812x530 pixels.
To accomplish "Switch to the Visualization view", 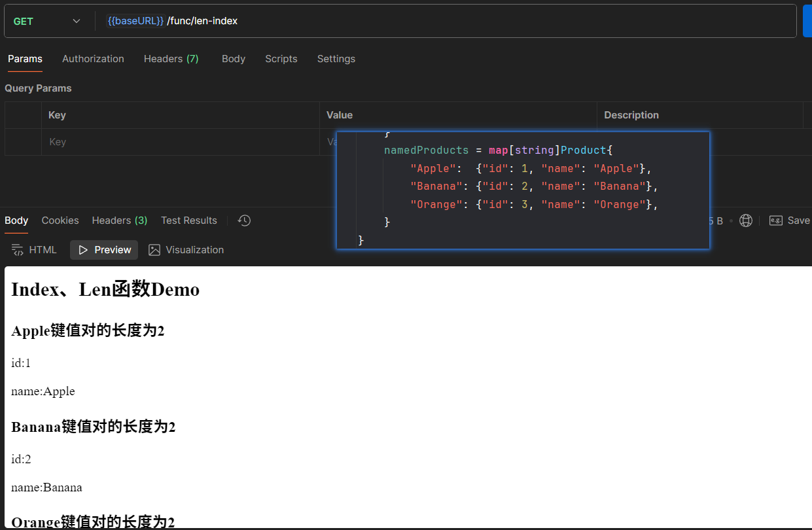I will (186, 250).
